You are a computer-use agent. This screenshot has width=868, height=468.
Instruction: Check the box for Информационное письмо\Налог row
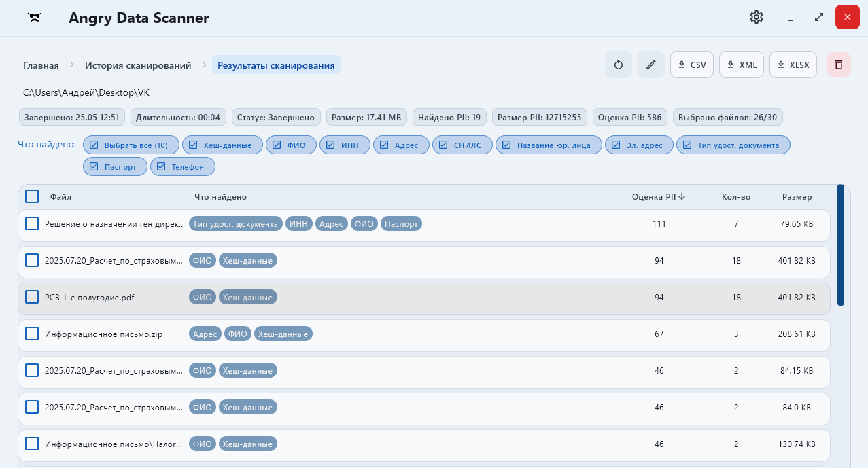click(32, 444)
